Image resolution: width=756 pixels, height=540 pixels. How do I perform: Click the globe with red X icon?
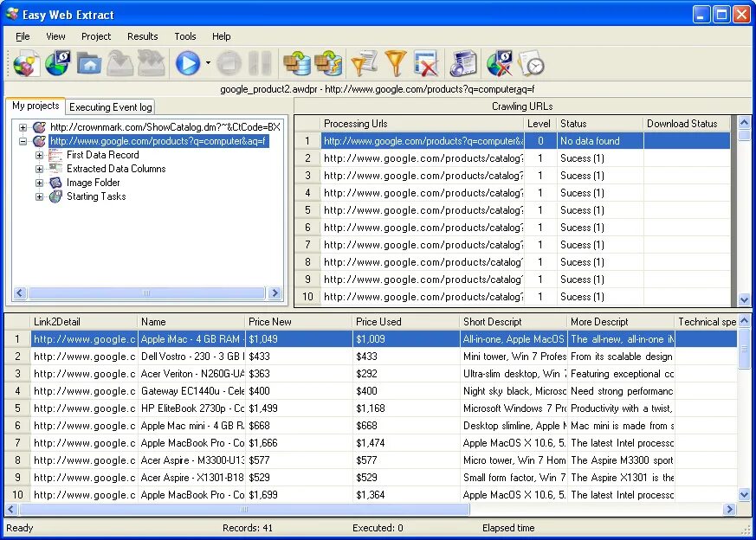click(x=500, y=63)
